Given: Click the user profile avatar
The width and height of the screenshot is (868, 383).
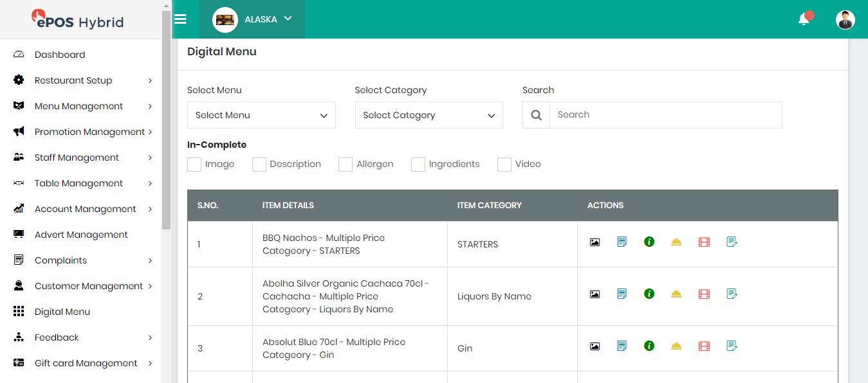Looking at the screenshot, I should 845,19.
